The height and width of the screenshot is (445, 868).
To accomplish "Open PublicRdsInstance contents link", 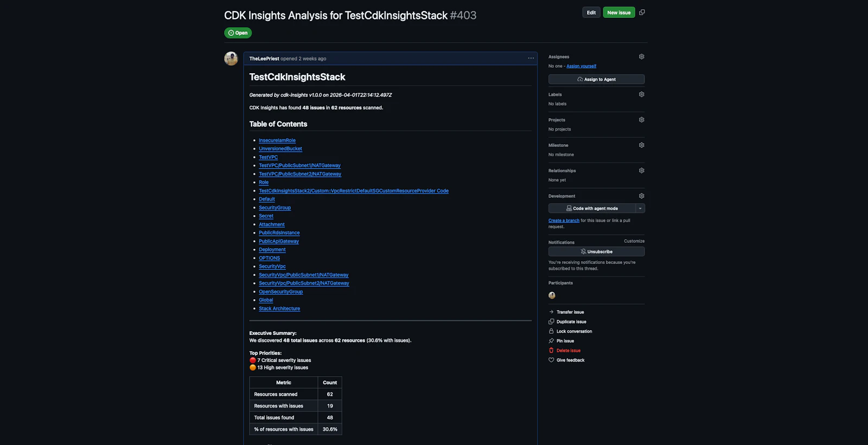I will (x=279, y=233).
